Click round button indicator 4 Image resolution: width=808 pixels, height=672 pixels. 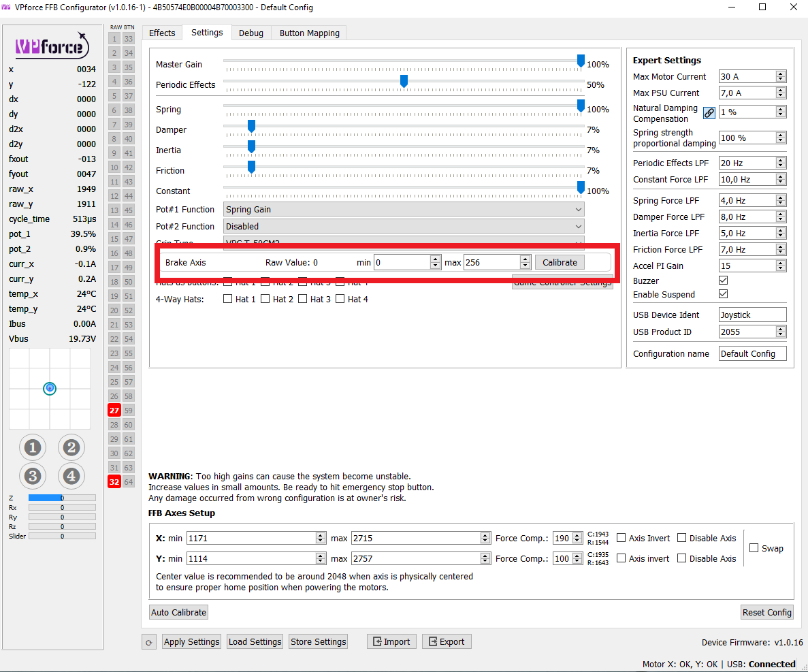(x=71, y=476)
